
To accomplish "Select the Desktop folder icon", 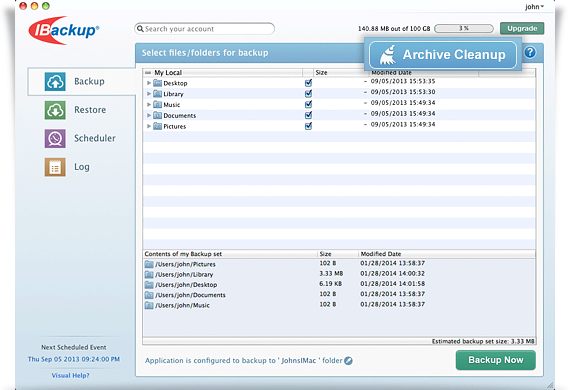I will tap(157, 83).
